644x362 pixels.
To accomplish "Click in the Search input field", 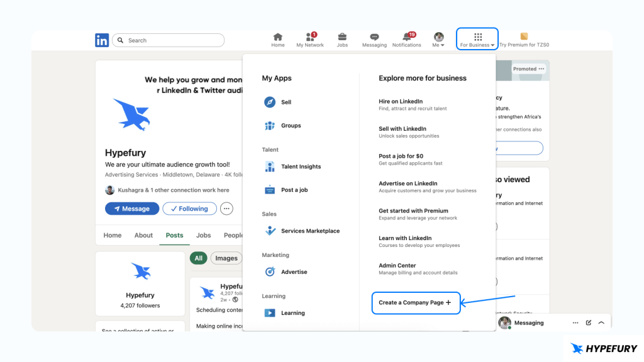I will coord(173,40).
